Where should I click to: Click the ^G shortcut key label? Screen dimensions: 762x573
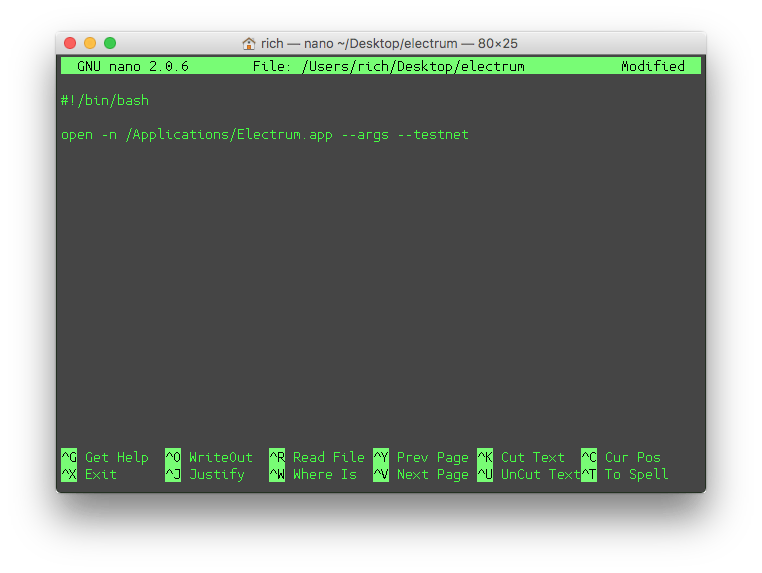pyautogui.click(x=69, y=457)
